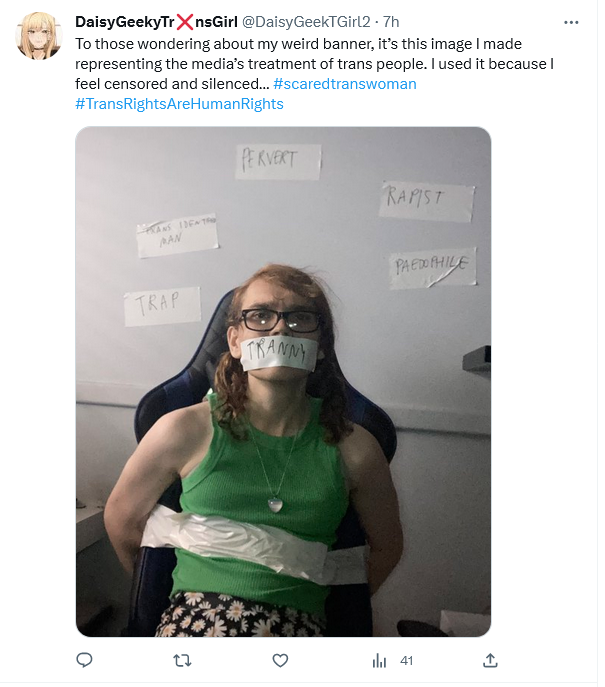Click blank area right of the photo

543,381
